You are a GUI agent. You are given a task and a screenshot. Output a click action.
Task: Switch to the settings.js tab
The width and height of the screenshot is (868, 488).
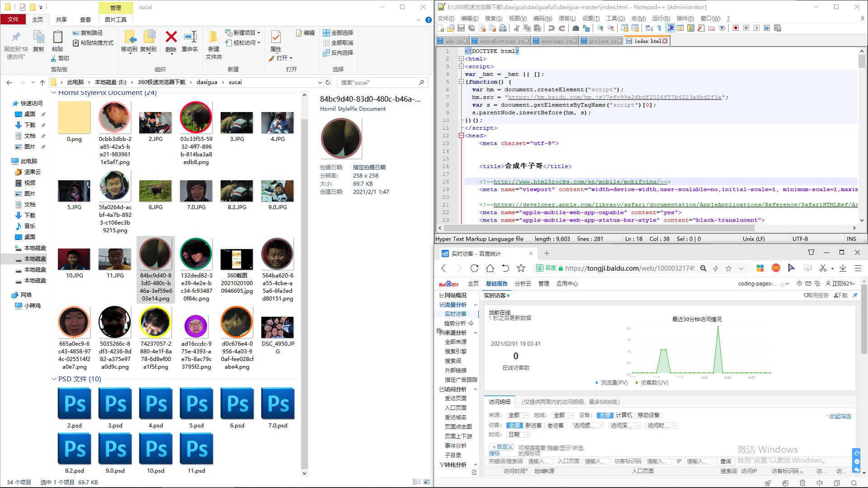556,41
